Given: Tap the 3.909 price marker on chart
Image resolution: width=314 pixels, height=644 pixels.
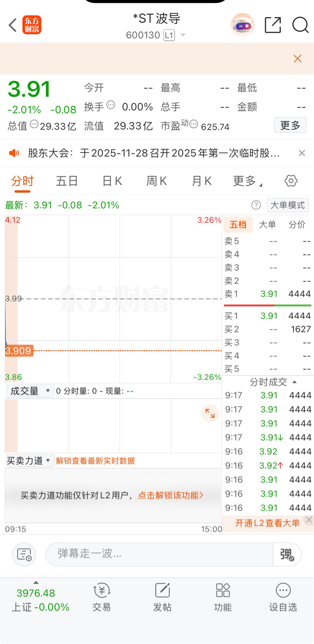Looking at the screenshot, I should (18, 351).
